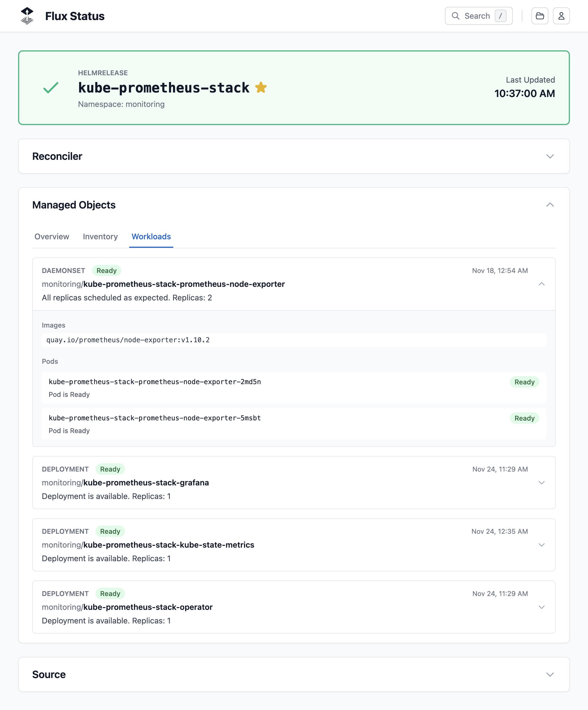This screenshot has width=588, height=710.
Task: Click the kube-prometheus-stack-kube-state-metrics deployment name
Action: [x=169, y=545]
